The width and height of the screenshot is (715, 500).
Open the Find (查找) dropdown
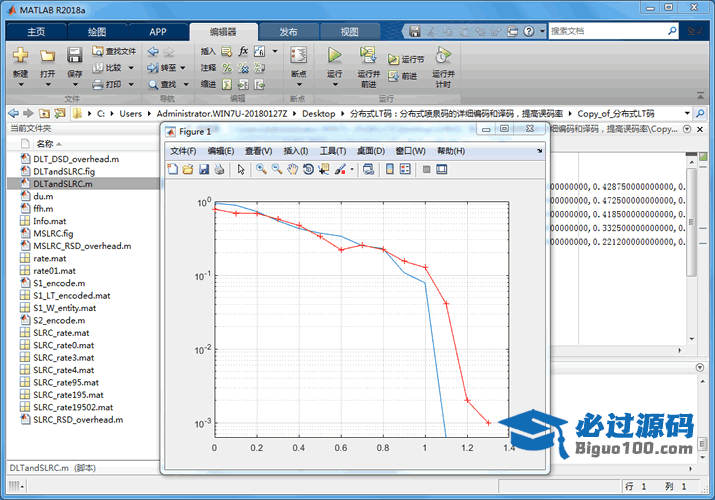pos(186,84)
